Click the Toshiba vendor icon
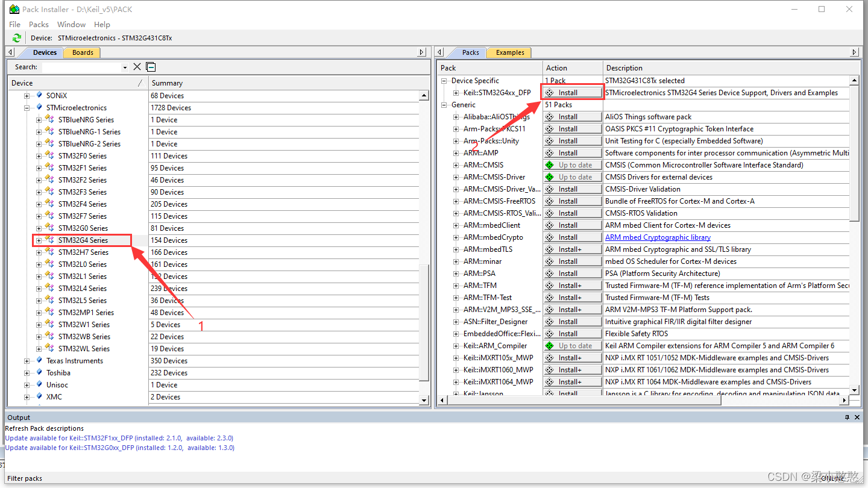Image resolution: width=868 pixels, height=488 pixels. click(x=39, y=372)
